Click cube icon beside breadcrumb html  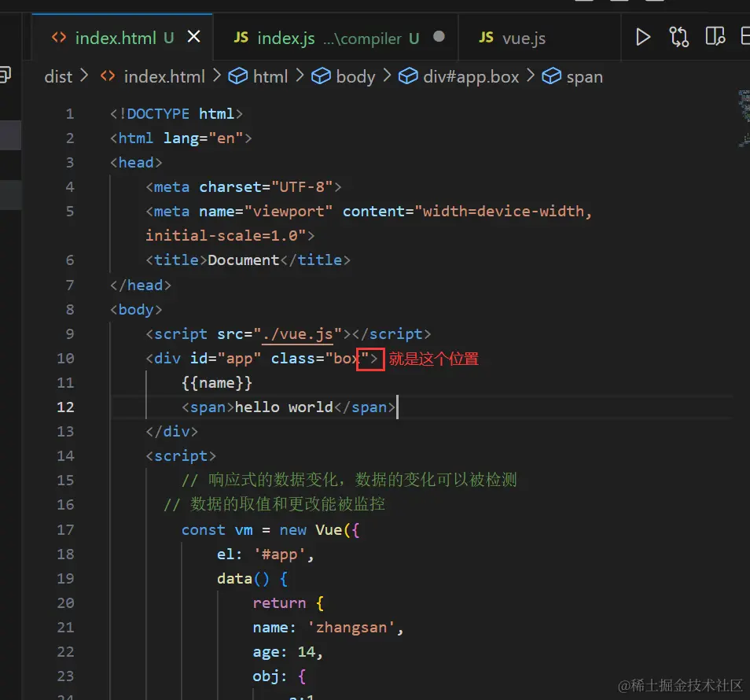(237, 76)
